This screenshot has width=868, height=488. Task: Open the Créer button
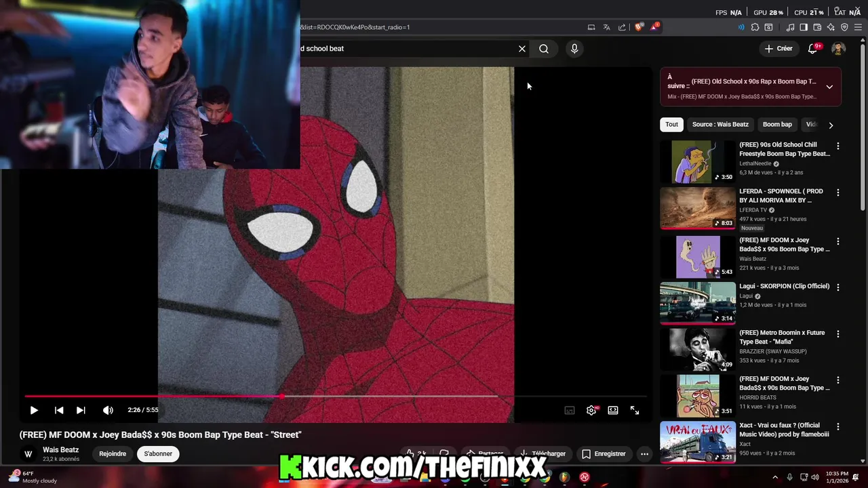pos(778,49)
